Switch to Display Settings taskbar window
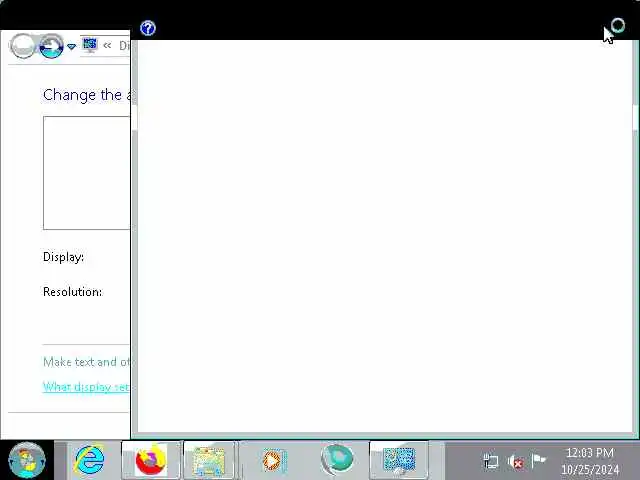The width and height of the screenshot is (640, 480). [x=399, y=460]
